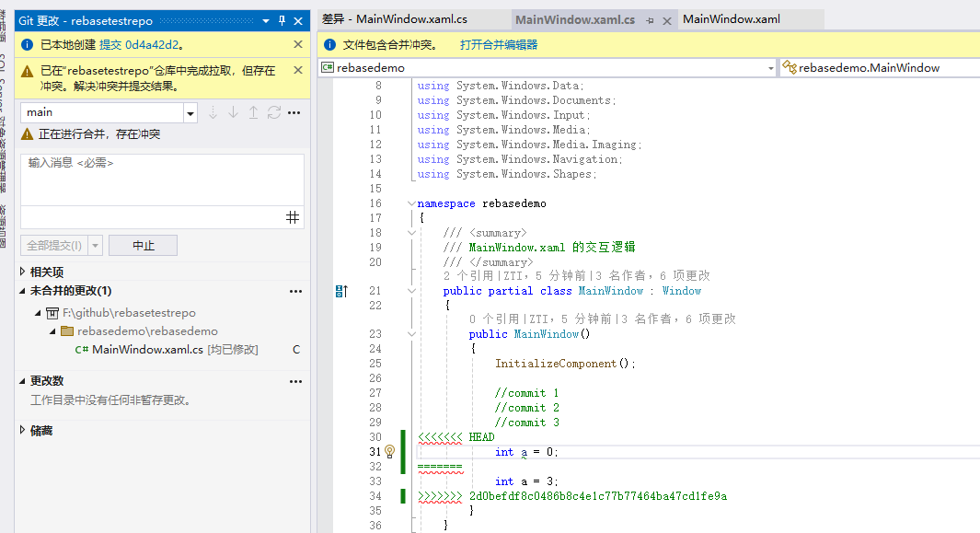Pin the Git 更改 panel
This screenshot has height=533, width=980.
point(282,20)
